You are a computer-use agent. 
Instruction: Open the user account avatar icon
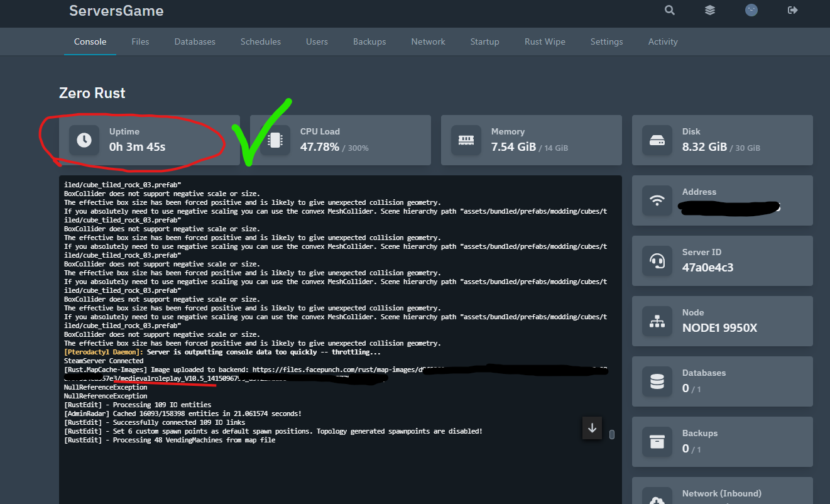coord(751,10)
